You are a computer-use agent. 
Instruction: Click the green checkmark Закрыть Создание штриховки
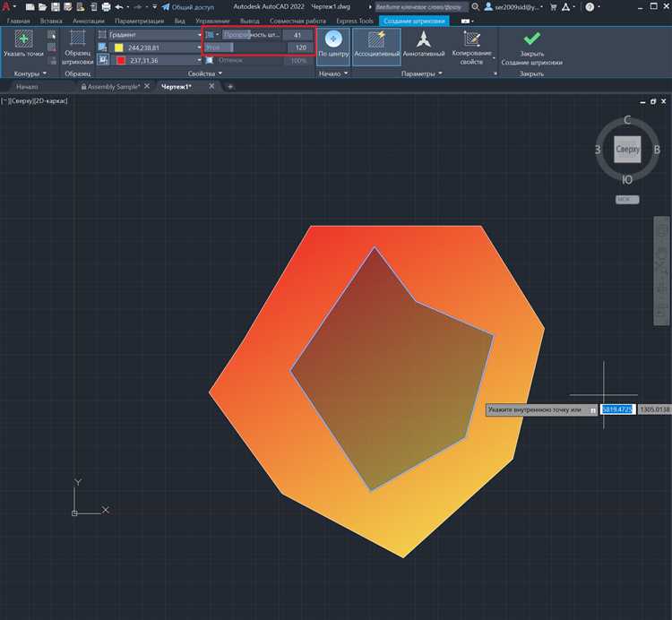coord(532,47)
